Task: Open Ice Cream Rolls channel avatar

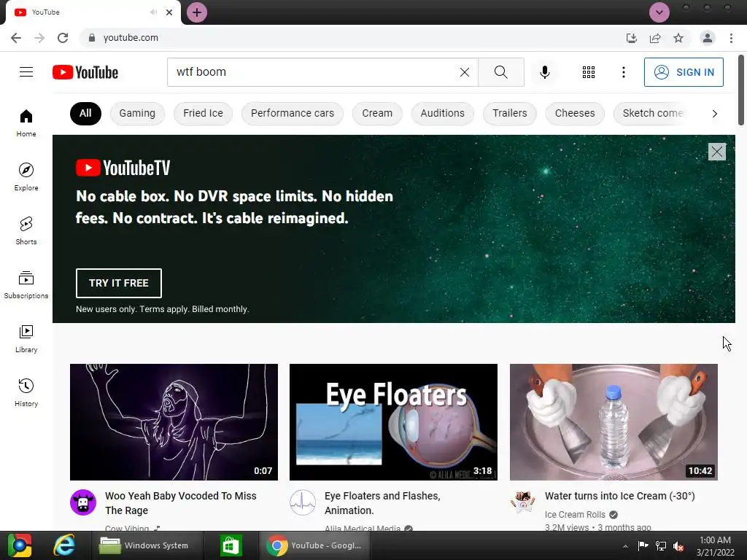Action: [522, 502]
